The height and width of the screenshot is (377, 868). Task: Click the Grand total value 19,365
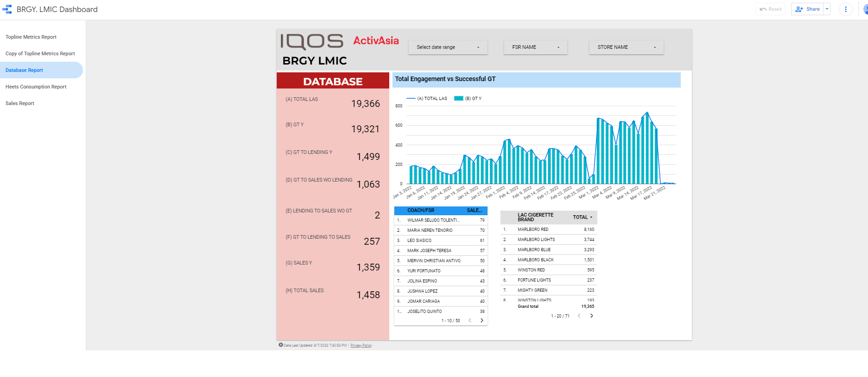click(x=588, y=306)
